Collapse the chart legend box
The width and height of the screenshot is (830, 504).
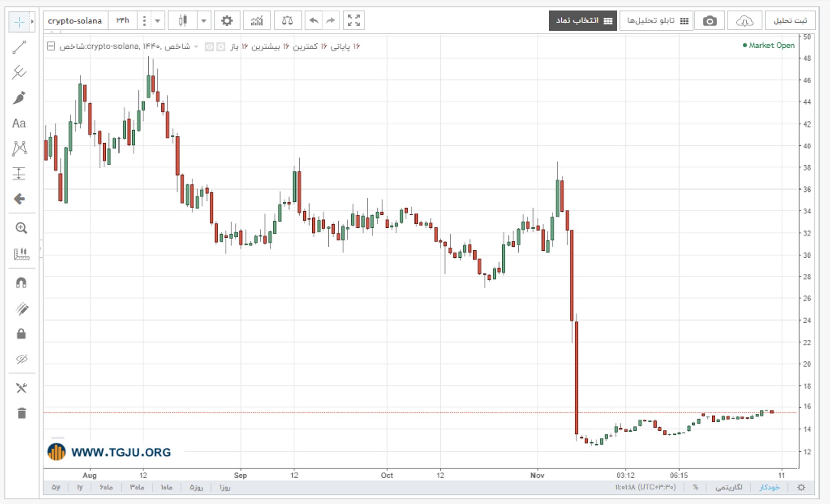(x=51, y=46)
